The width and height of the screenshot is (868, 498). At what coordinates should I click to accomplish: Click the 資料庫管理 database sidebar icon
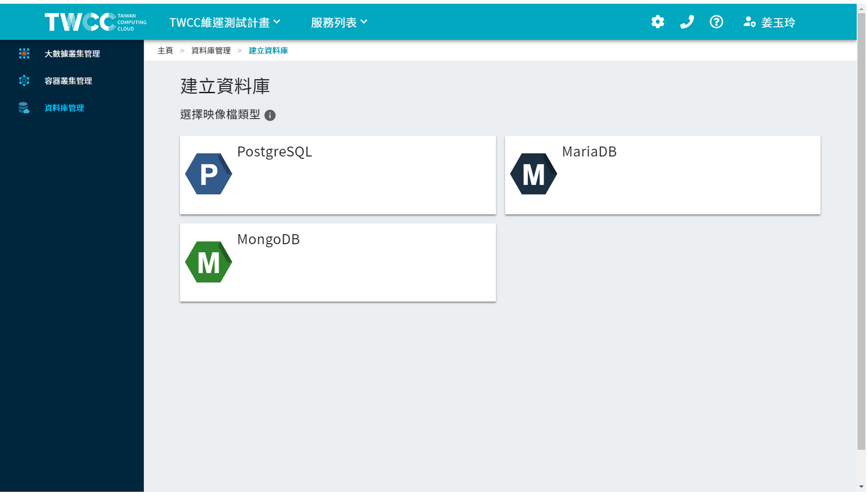tap(24, 108)
